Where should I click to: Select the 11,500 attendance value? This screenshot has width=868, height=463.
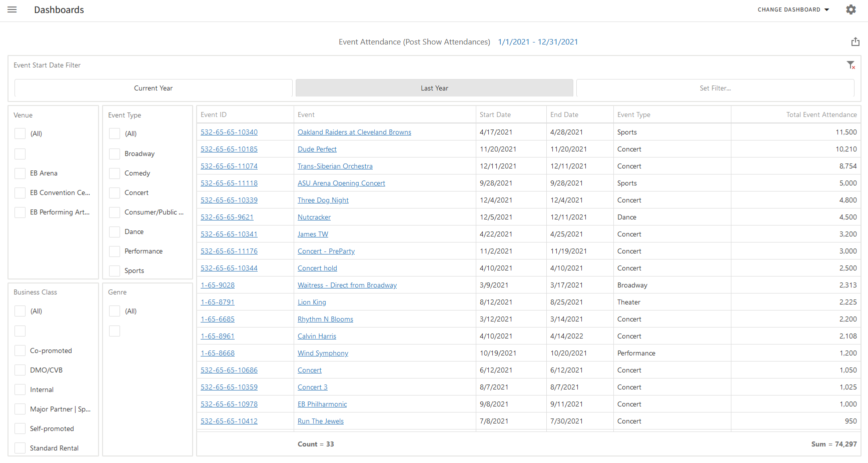point(846,132)
